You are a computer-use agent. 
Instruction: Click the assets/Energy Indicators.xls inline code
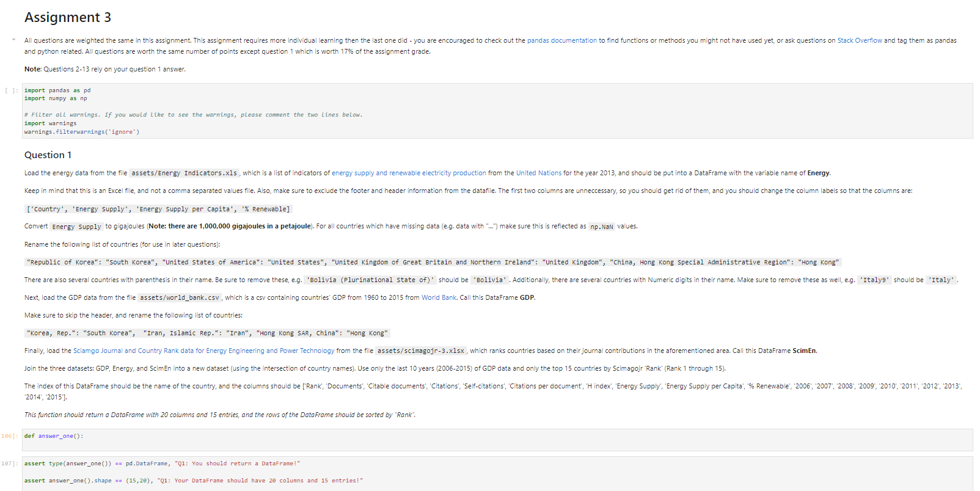click(184, 173)
